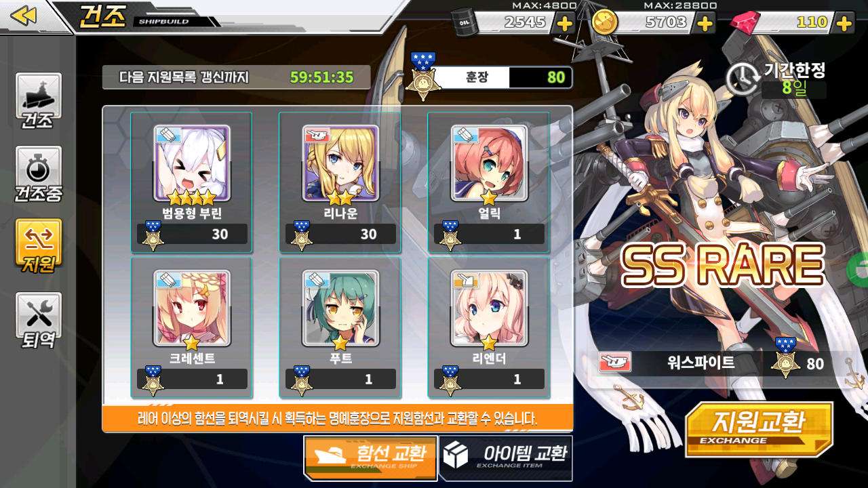This screenshot has height=488, width=868.
Task: Add gold coins with the plus icon
Action: 705,23
